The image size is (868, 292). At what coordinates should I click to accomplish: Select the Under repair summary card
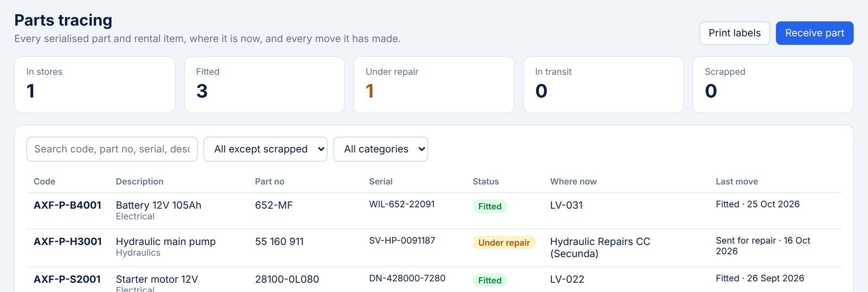pos(434,85)
